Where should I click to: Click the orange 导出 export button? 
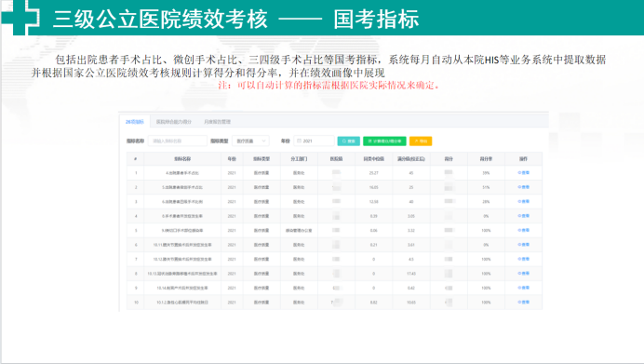[421, 141]
